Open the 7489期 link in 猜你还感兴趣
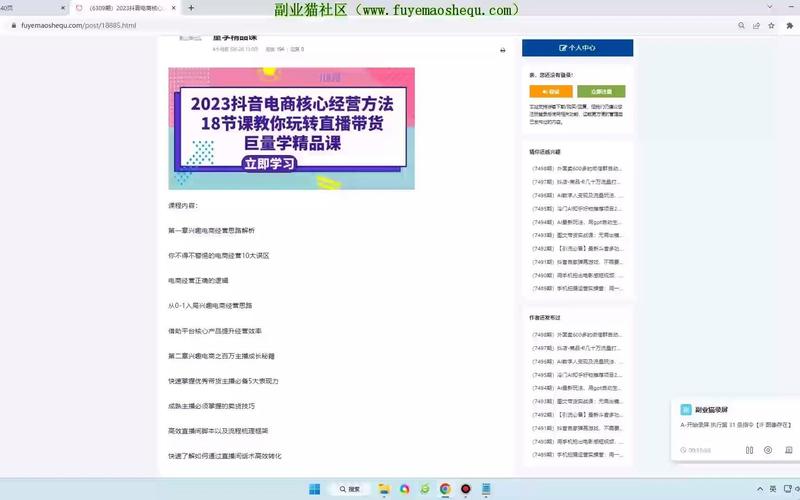The width and height of the screenshot is (800, 500). (577, 288)
